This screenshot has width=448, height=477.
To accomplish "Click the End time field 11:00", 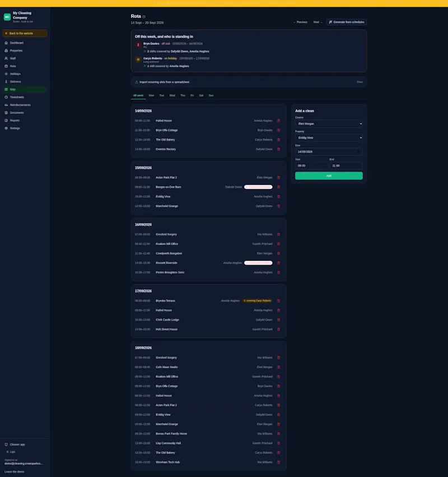I will (346, 166).
